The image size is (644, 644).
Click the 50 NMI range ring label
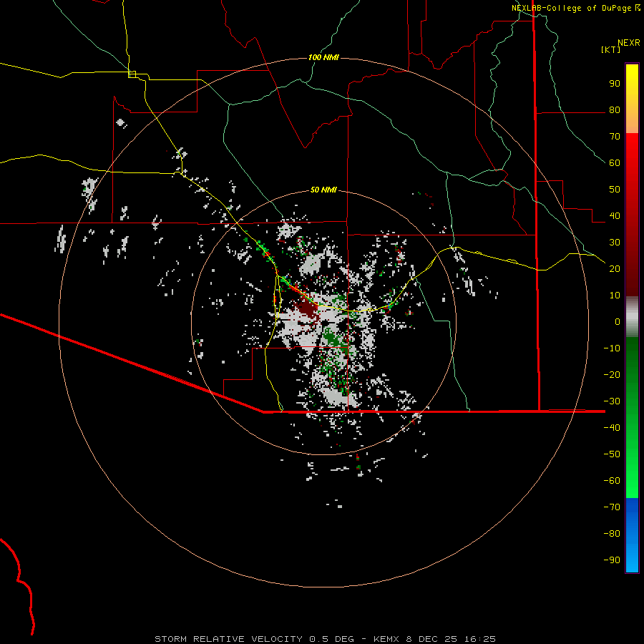pos(323,190)
